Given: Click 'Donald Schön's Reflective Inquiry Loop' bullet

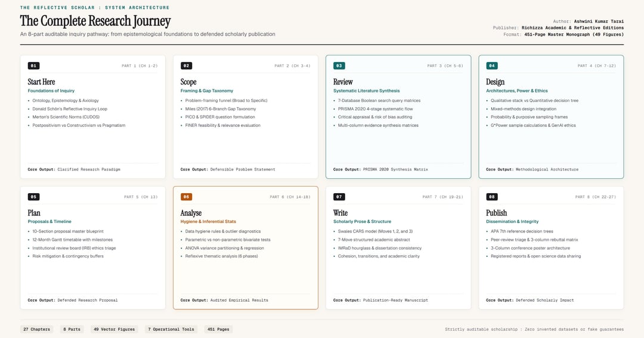Looking at the screenshot, I should click(x=70, y=109).
